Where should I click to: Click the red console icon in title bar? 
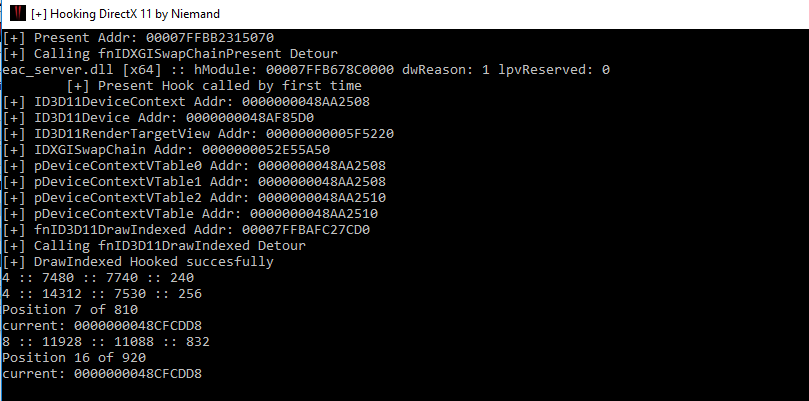tap(18, 13)
